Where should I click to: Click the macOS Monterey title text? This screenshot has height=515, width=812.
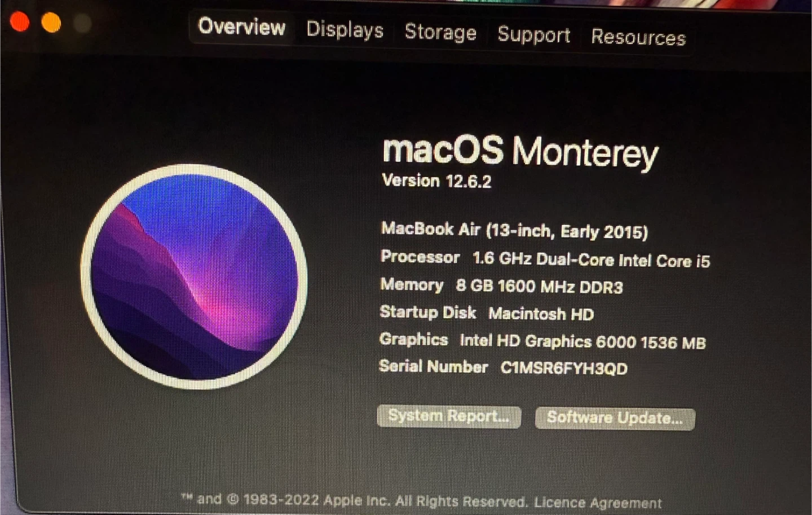[520, 152]
